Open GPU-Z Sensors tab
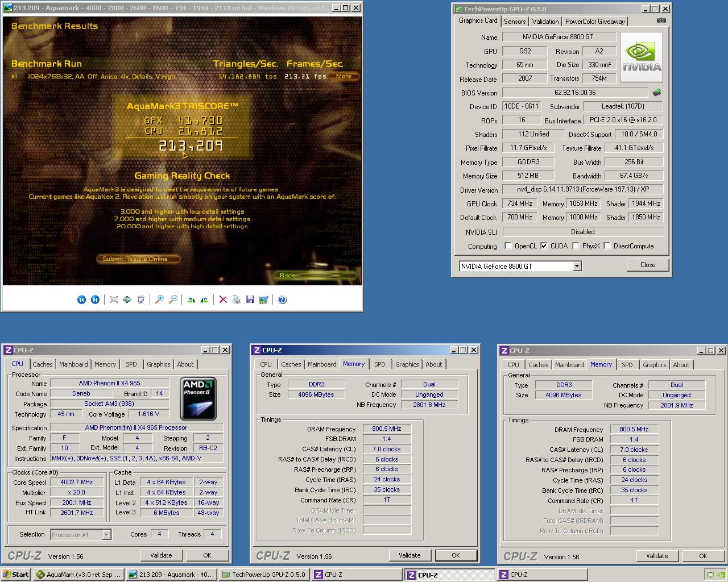Image resolution: width=728 pixels, height=582 pixels. point(515,22)
